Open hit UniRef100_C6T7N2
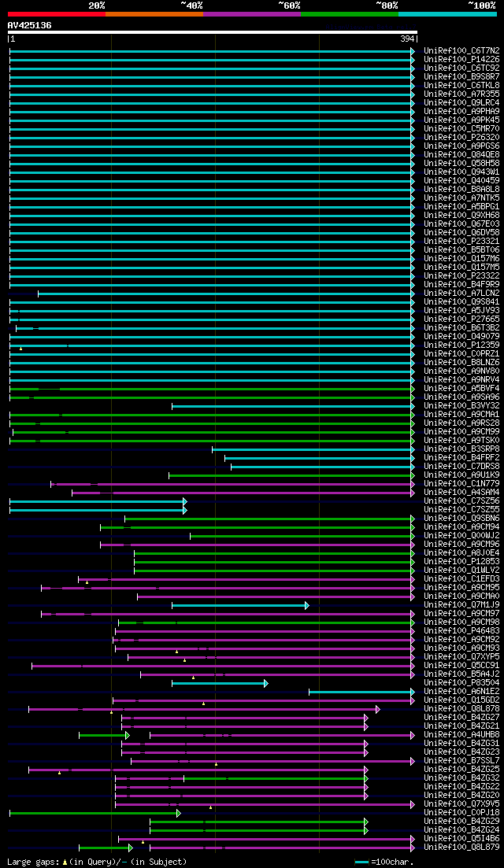Image resolution: width=504 pixels, height=868 pixels. (461, 51)
